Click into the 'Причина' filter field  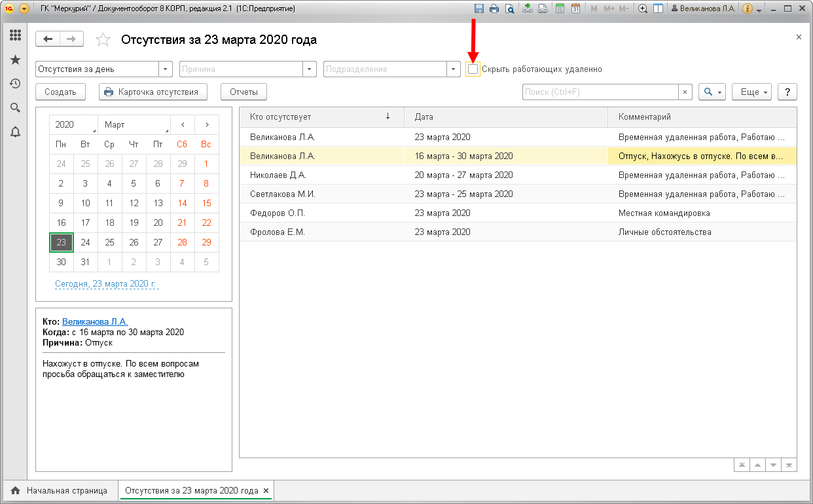click(x=242, y=69)
